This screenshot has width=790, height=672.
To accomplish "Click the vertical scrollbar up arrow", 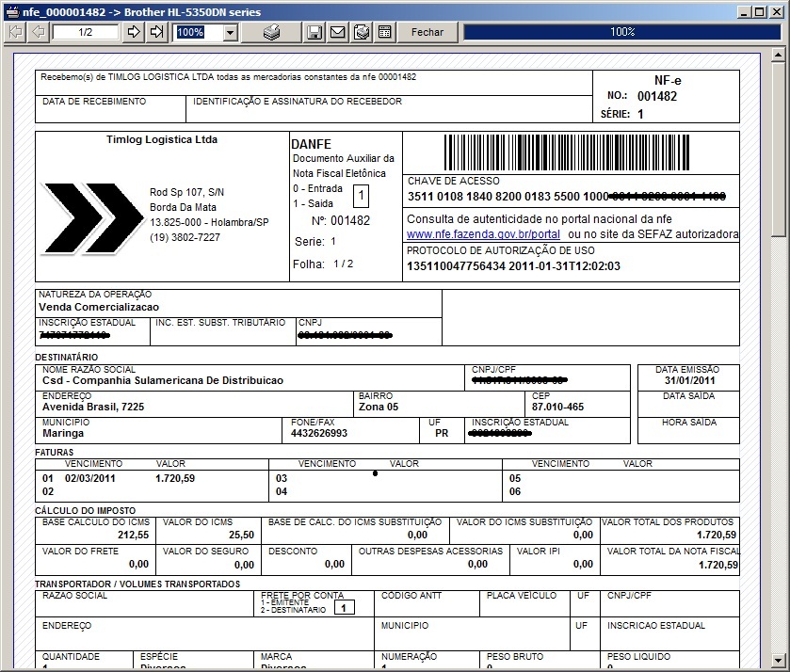I will coord(778,55).
